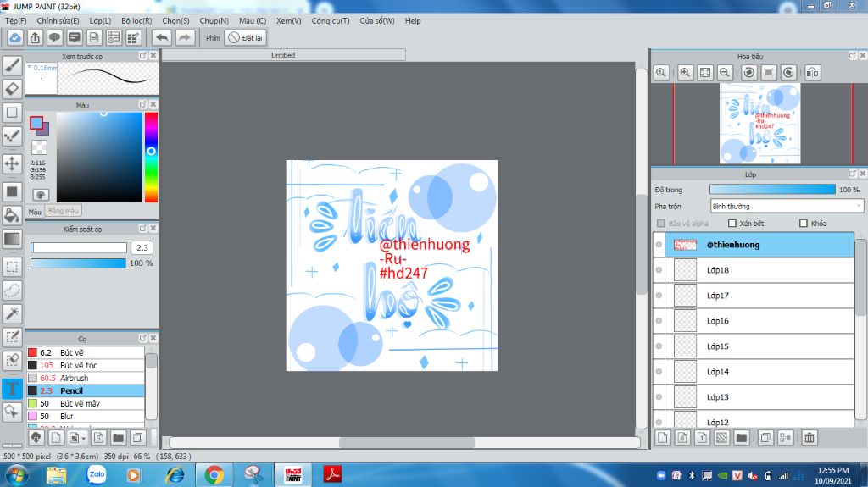868x487 pixels.
Task: Toggle visibility of Lớp17 layer
Action: pos(659,296)
